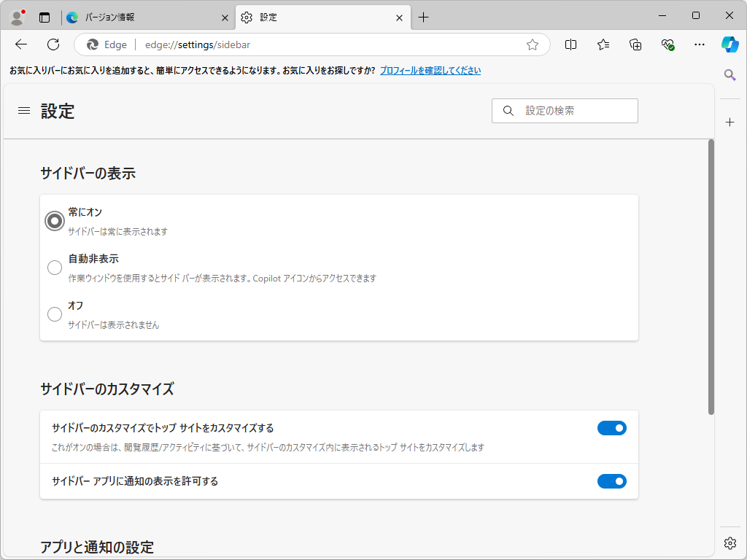747x560 pixels.
Task: Disable トップ サイトをカスタマイズする toggle
Action: point(612,428)
